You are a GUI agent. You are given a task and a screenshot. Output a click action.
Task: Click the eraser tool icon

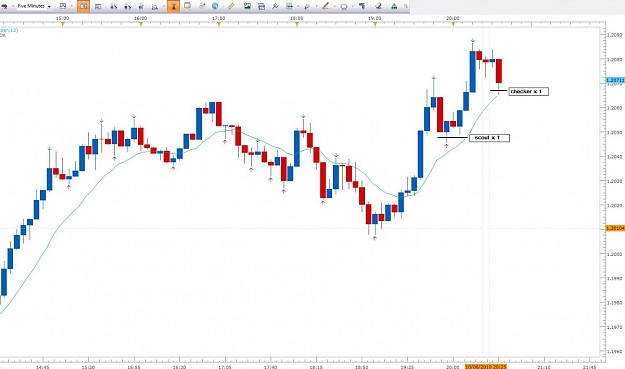point(379,6)
